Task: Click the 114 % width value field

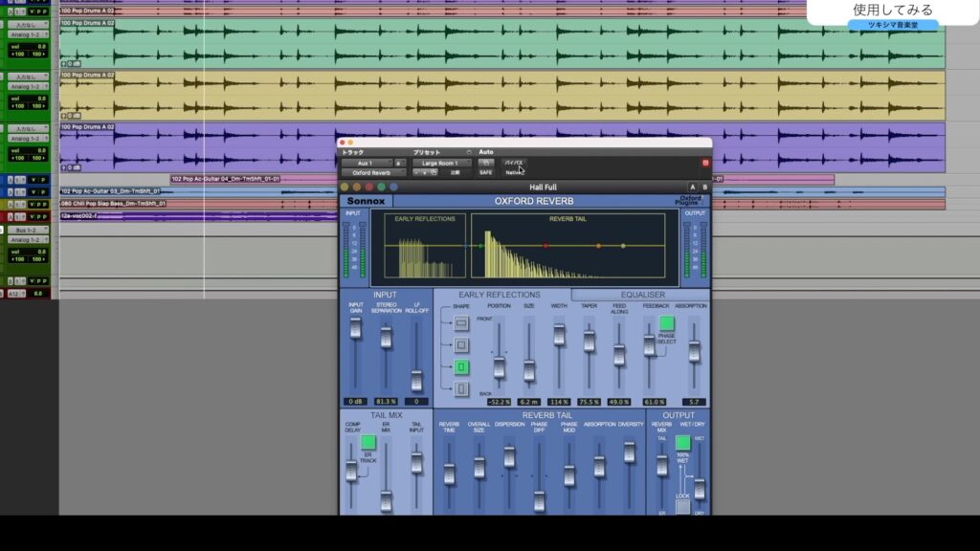Action: pos(559,403)
